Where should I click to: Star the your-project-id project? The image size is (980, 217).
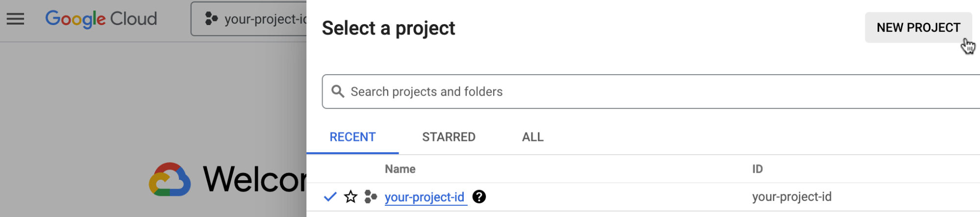tap(351, 197)
